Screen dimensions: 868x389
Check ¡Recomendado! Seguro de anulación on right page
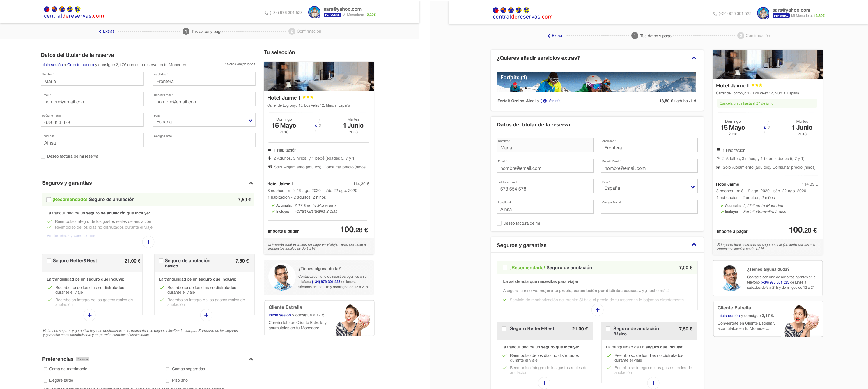point(505,267)
